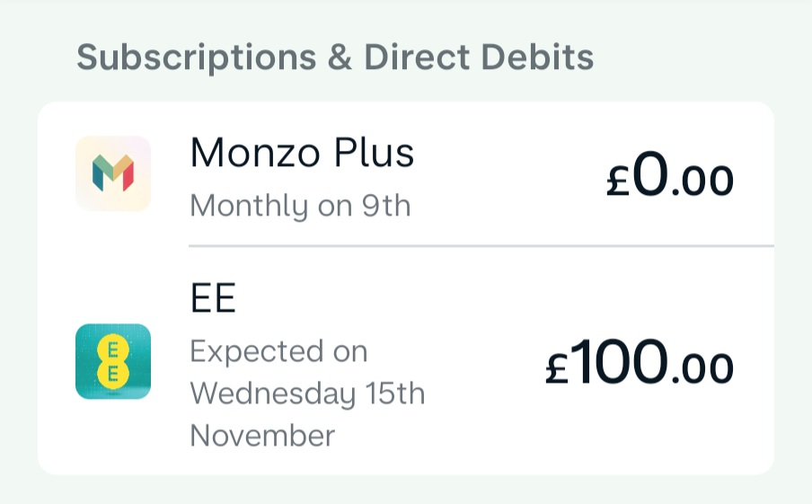Tap the yellow EE figure-eight emblem
Screen dimensions: 812x504
click(x=113, y=361)
